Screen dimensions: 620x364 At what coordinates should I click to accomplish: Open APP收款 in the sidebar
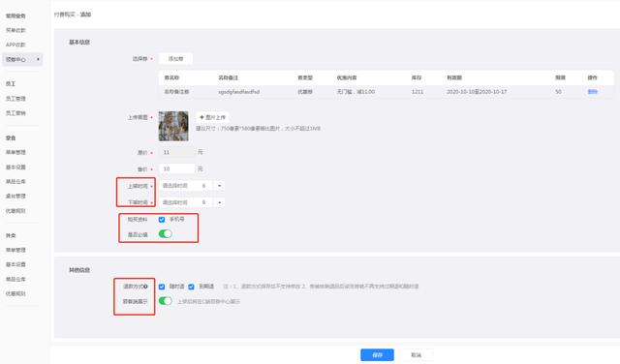pos(15,45)
